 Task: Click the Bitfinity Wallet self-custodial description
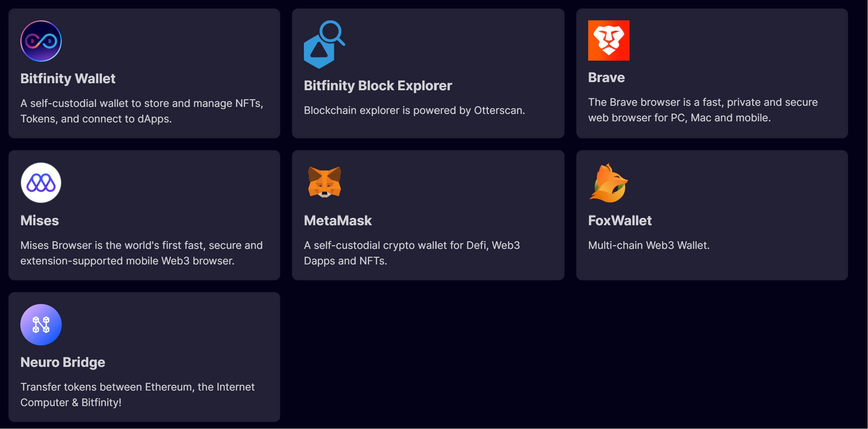click(x=142, y=111)
